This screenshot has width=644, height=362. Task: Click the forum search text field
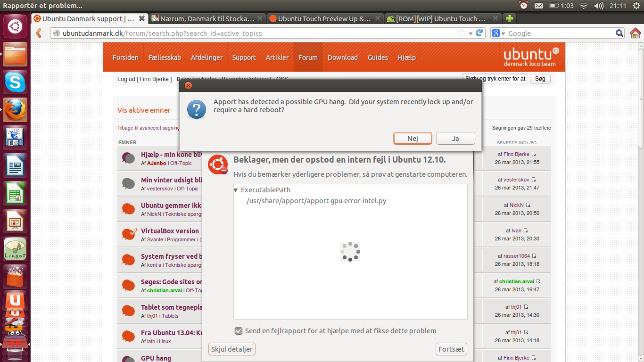pyautogui.click(x=495, y=79)
